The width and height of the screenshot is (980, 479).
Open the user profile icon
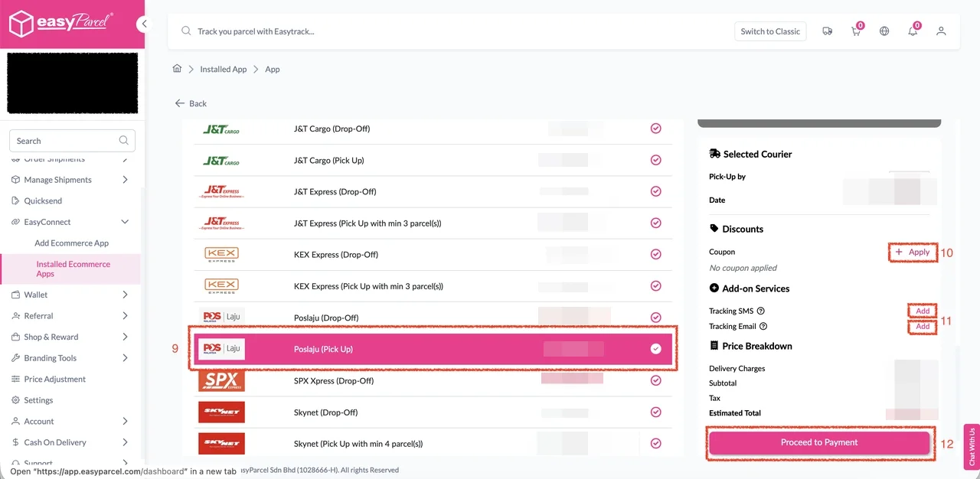pos(941,31)
